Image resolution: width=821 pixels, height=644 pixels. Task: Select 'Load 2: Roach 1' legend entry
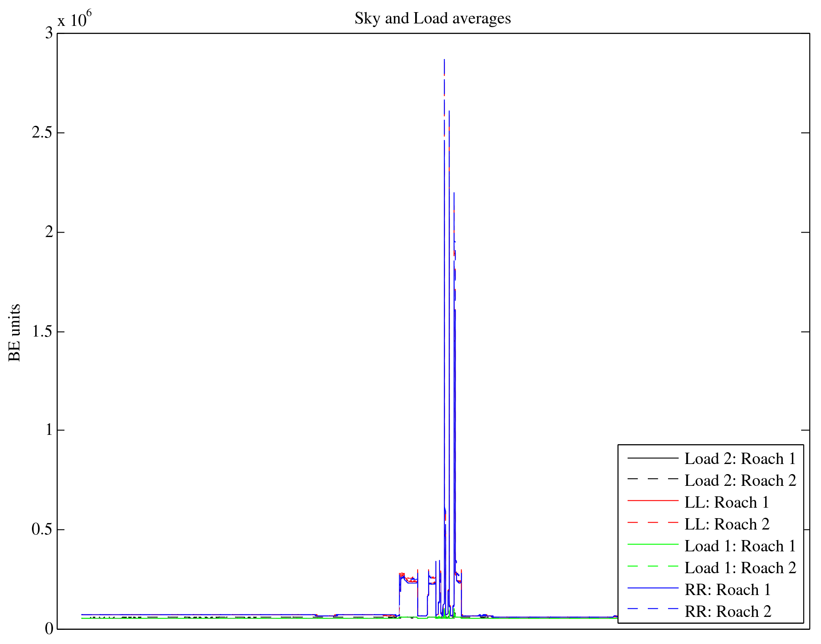click(740, 459)
